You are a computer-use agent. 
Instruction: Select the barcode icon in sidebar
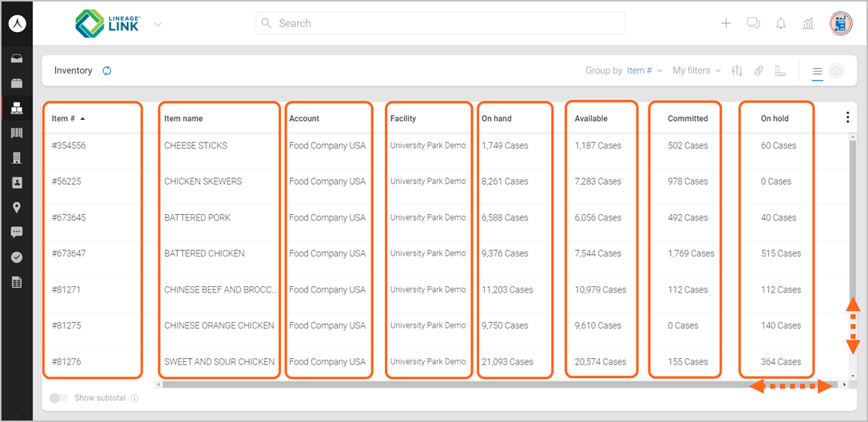tap(17, 133)
